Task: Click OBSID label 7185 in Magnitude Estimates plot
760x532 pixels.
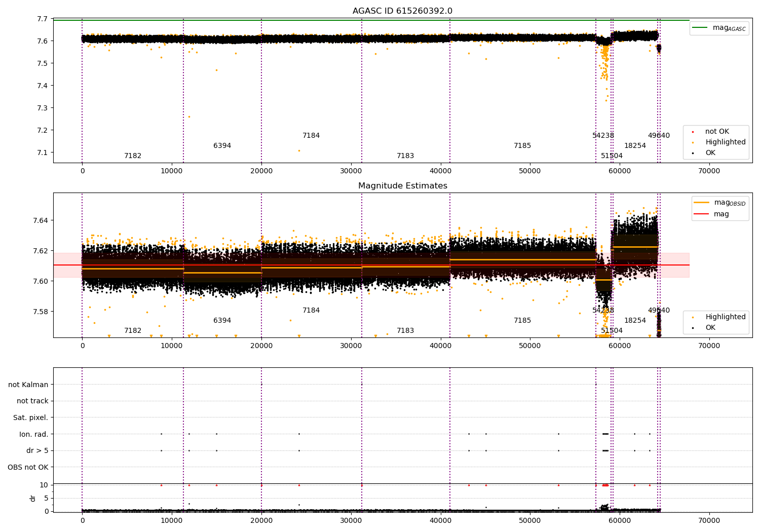Action: tap(522, 321)
